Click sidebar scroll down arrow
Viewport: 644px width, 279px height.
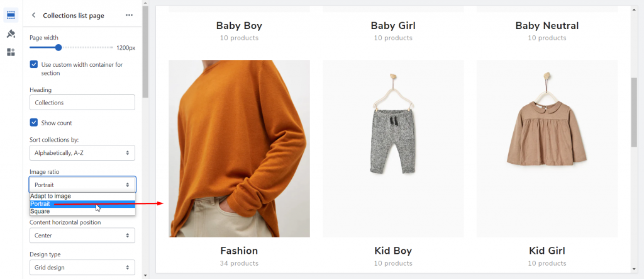tap(145, 275)
